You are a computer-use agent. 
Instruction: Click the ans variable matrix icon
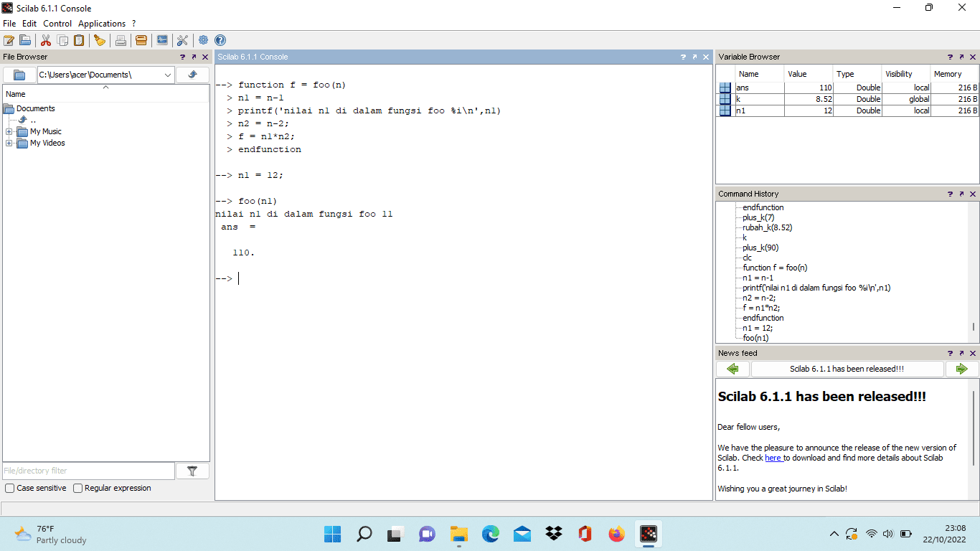725,88
